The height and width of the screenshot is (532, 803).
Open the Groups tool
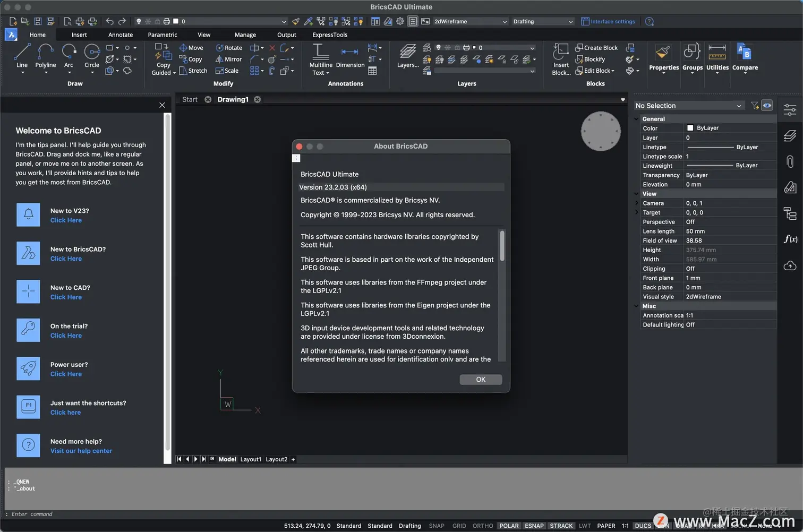pyautogui.click(x=693, y=58)
